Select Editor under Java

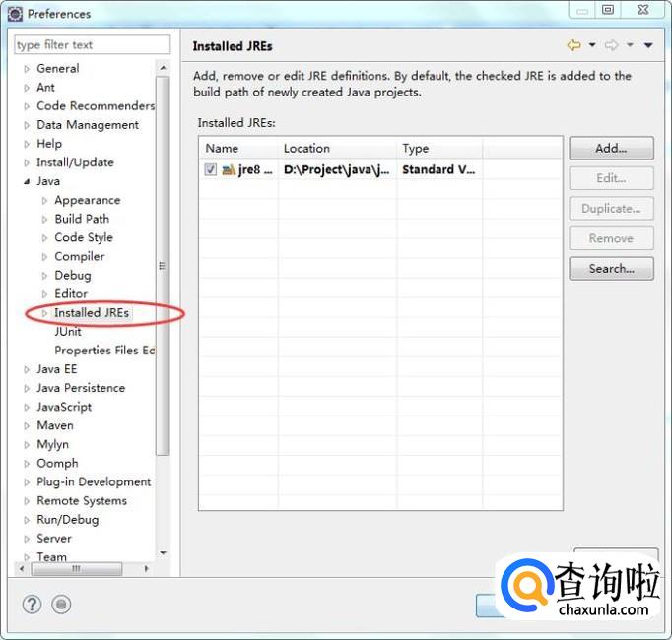pos(71,293)
